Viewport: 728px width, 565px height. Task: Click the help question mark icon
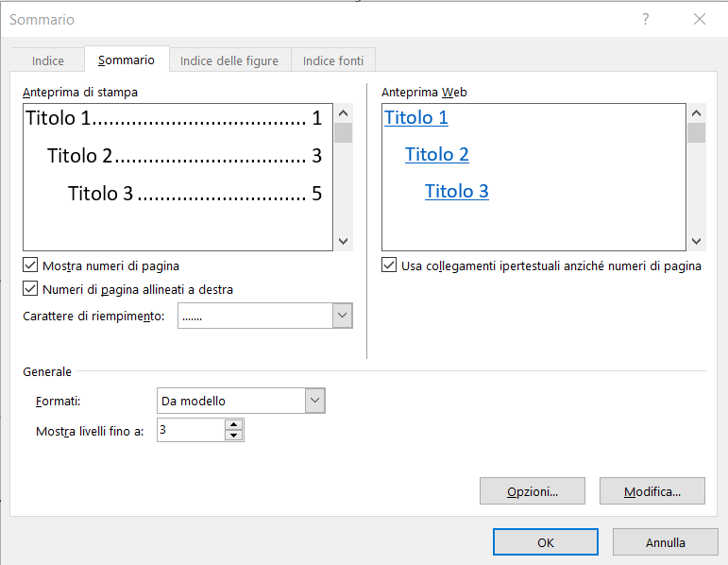646,19
